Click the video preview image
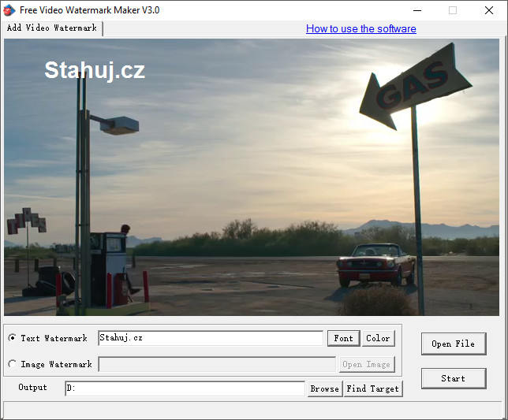Screen dimensions: 508x420 point(252,177)
